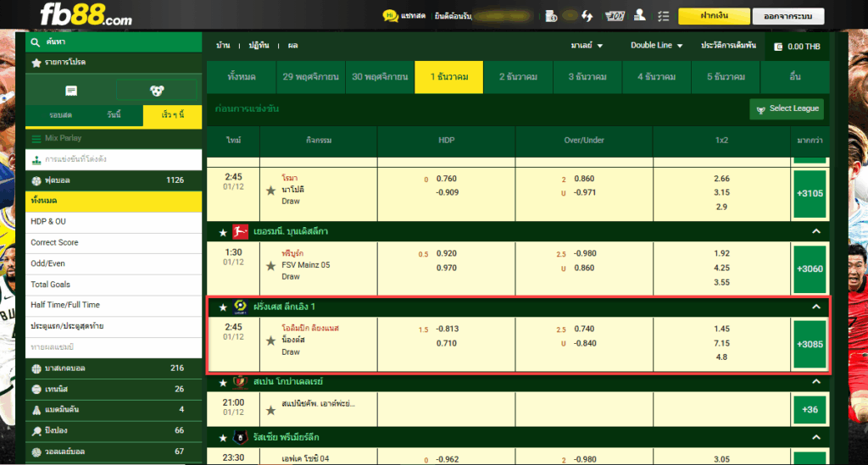The image size is (868, 465).
Task: Select the 29 พฤศจิกายน date tab
Action: (x=310, y=77)
